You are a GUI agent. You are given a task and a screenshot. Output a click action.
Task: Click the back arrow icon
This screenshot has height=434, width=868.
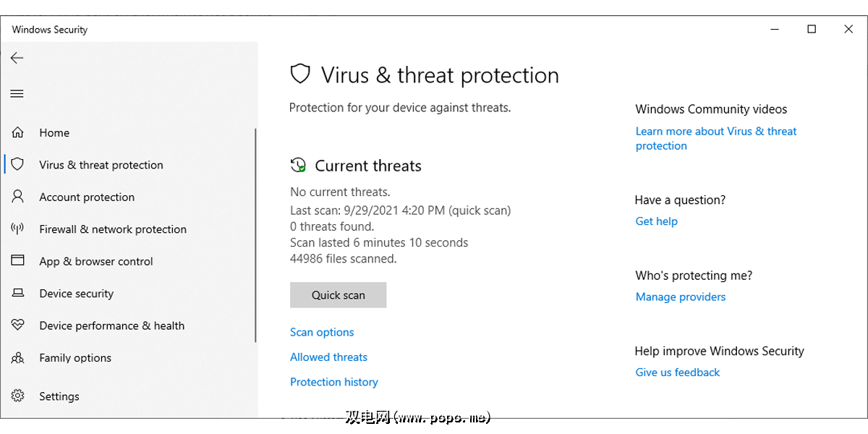point(17,58)
